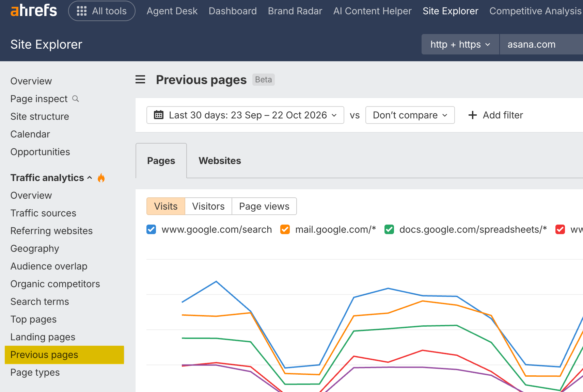The width and height of the screenshot is (583, 392).
Task: Open Traffic sources in the sidebar
Action: 43,213
